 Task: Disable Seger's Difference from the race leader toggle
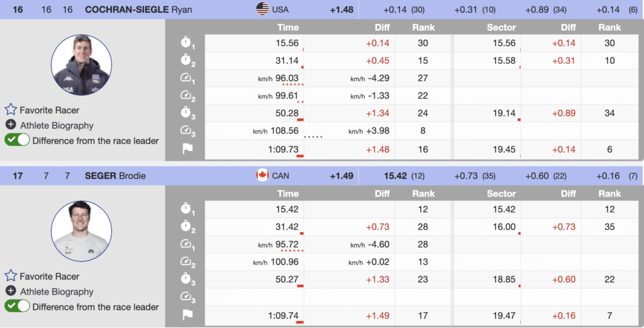pos(18,307)
